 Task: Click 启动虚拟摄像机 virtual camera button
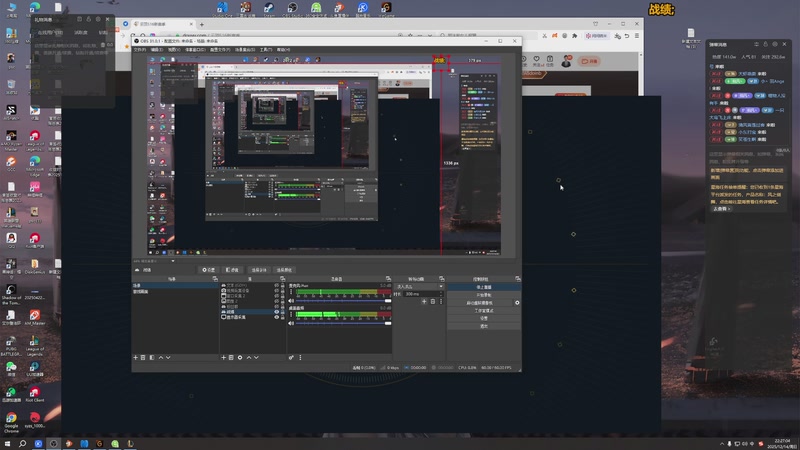(480, 303)
